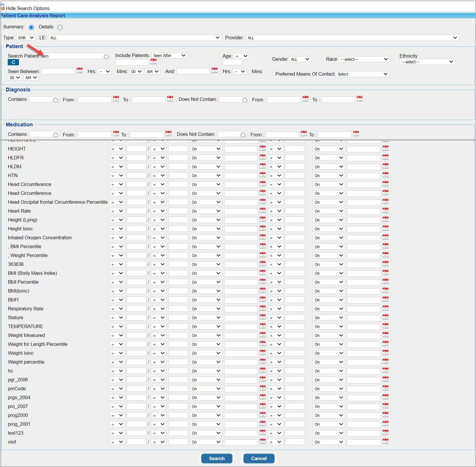Select the Details radio button
476x467 pixels.
coord(60,28)
